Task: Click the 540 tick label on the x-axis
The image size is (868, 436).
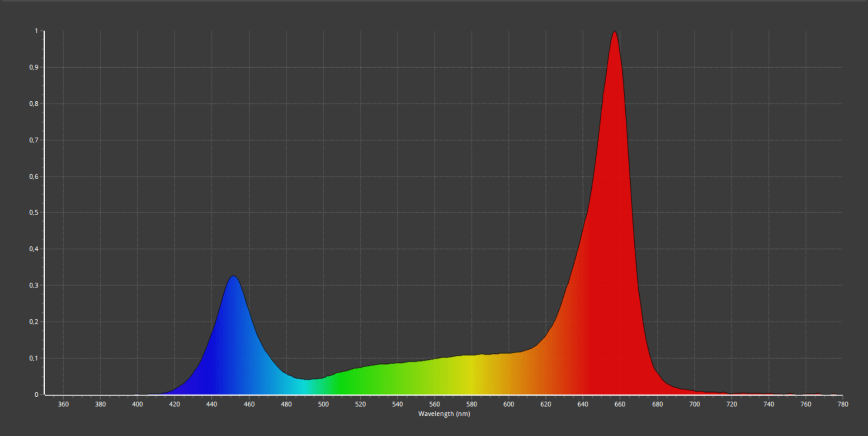Action: pos(397,404)
